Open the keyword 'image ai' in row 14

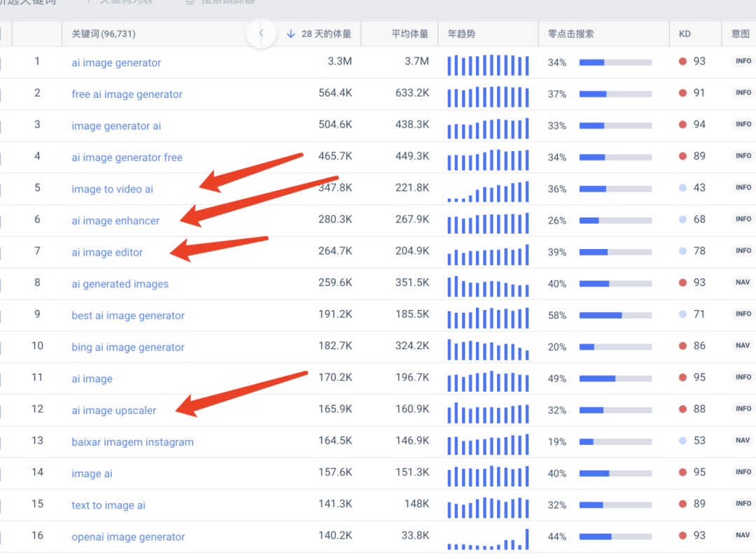(92, 474)
